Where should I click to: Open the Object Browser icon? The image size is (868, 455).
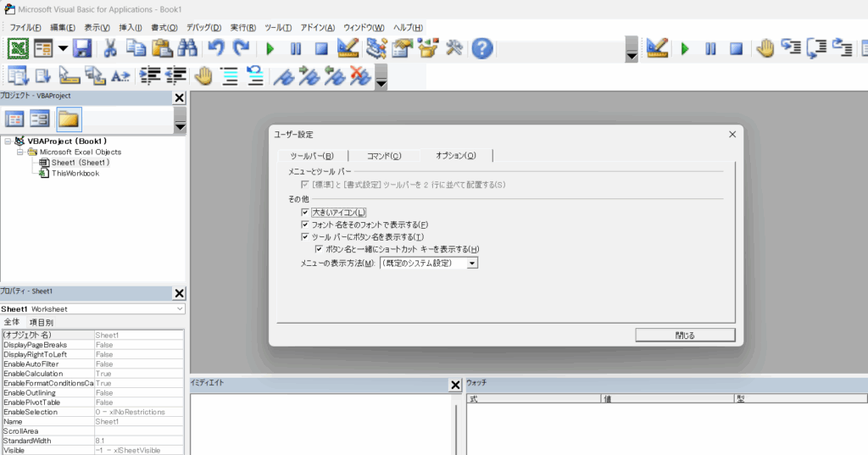pyautogui.click(x=428, y=48)
